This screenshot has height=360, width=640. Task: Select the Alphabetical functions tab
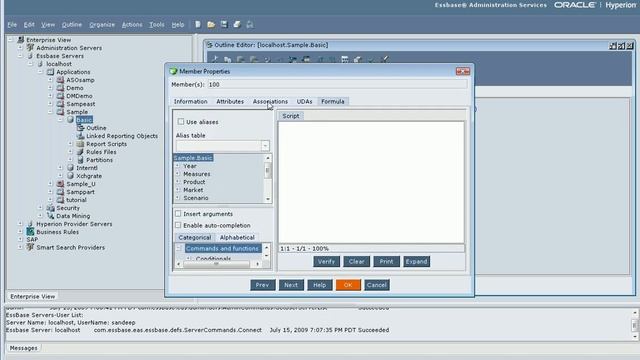tap(237, 237)
